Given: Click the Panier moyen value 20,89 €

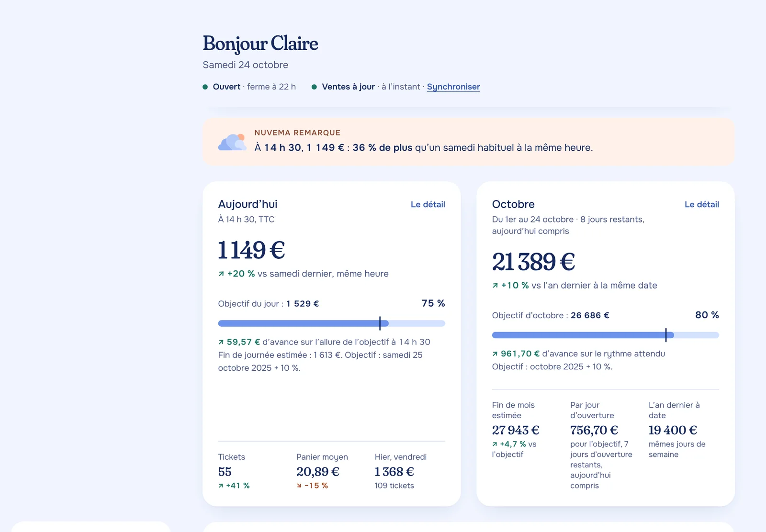Looking at the screenshot, I should [x=318, y=472].
